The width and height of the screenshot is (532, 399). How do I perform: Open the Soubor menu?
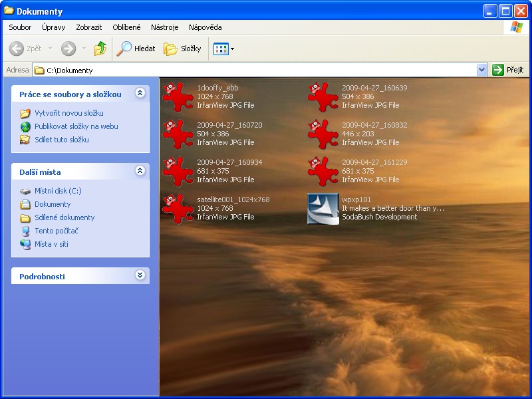(x=20, y=27)
